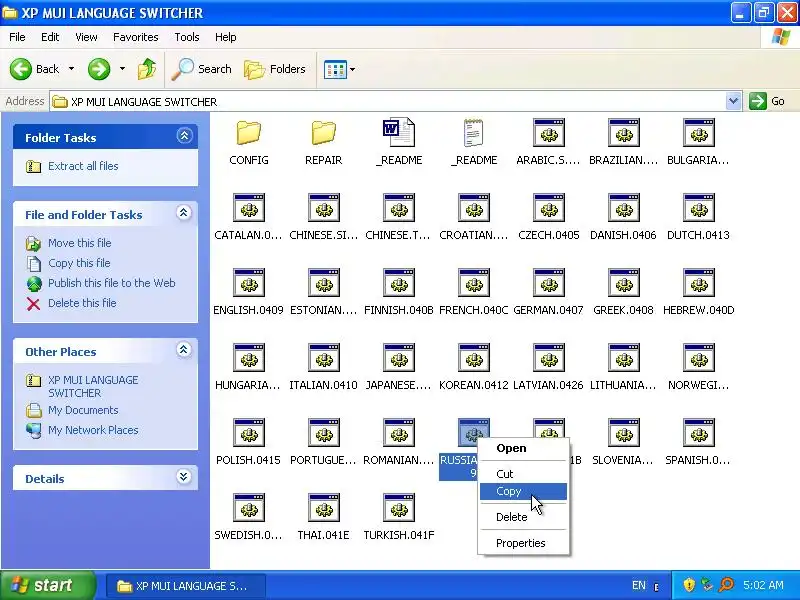Screen dimensions: 800x600
Task: Select the ARABIC.S... file icon
Action: click(548, 133)
